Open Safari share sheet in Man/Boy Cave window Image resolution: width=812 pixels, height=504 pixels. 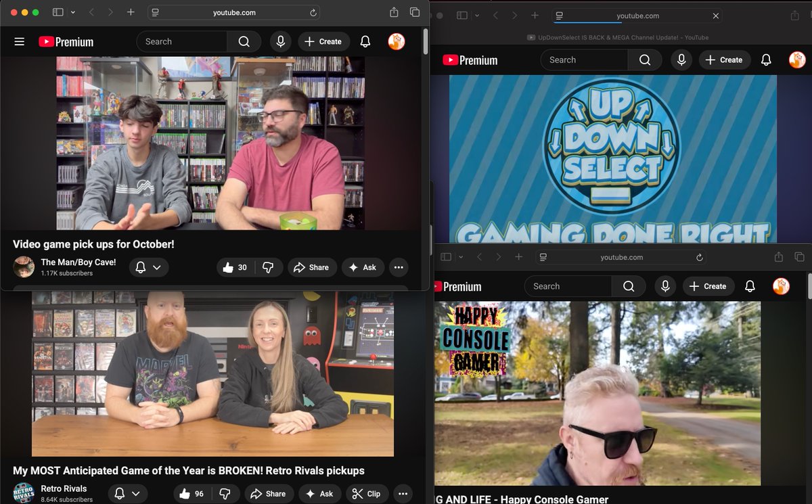(394, 12)
